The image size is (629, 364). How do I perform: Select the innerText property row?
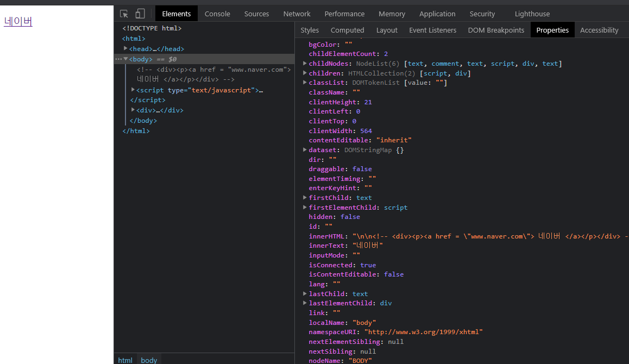click(346, 245)
